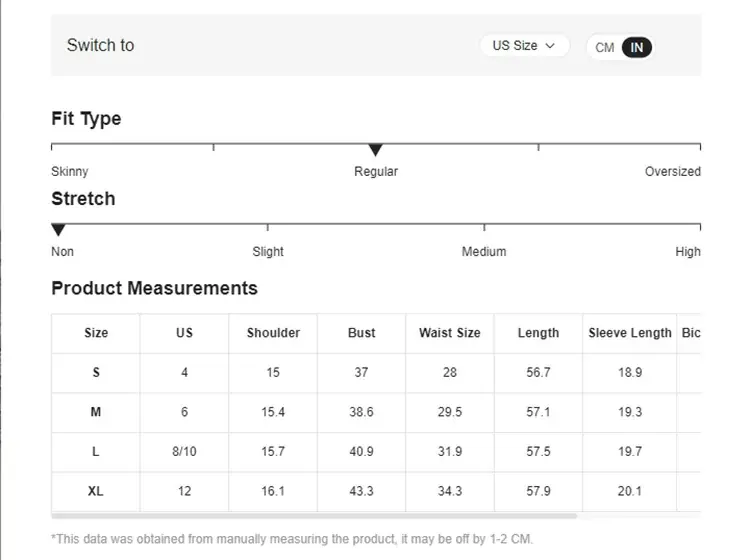Viewport: 750px width, 560px height.
Task: Click the Fit Type Regular marker
Action: (x=375, y=150)
